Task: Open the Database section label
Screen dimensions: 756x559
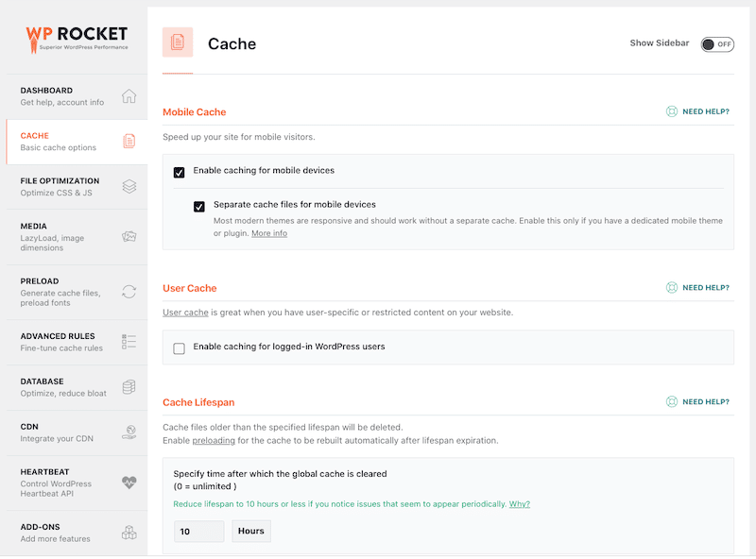Action: pyautogui.click(x=42, y=381)
